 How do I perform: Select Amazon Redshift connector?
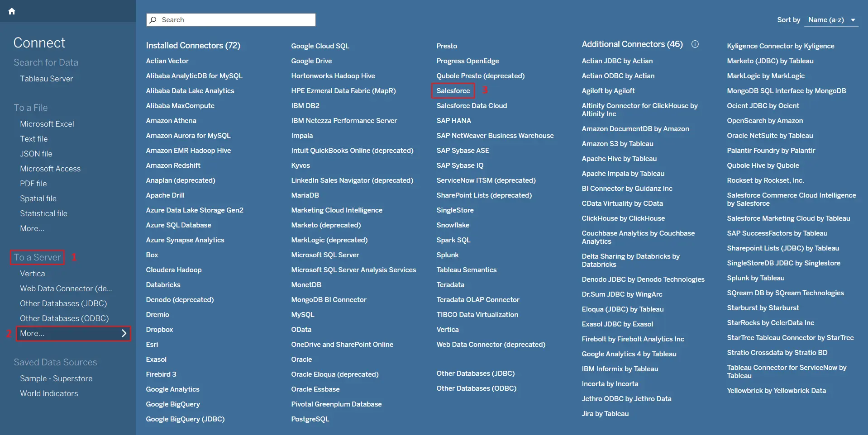(173, 165)
